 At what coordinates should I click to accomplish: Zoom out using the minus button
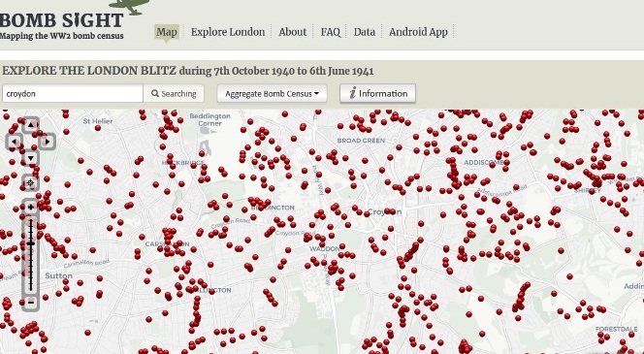[31, 303]
